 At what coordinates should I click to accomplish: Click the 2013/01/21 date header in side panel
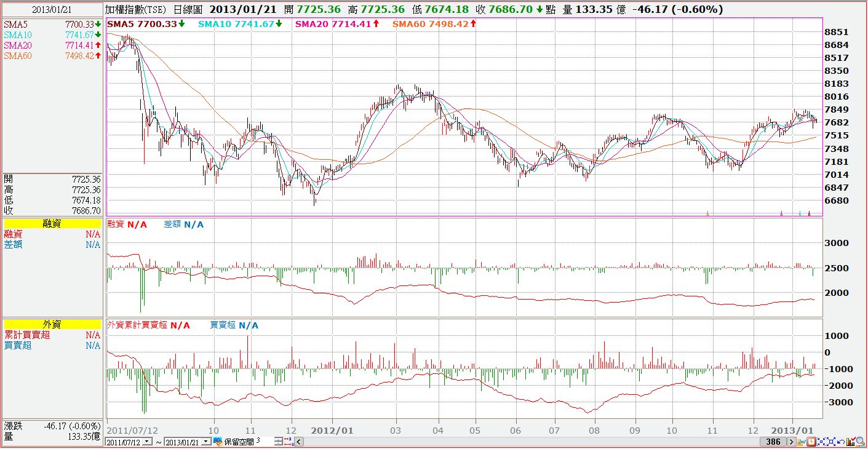coord(52,9)
